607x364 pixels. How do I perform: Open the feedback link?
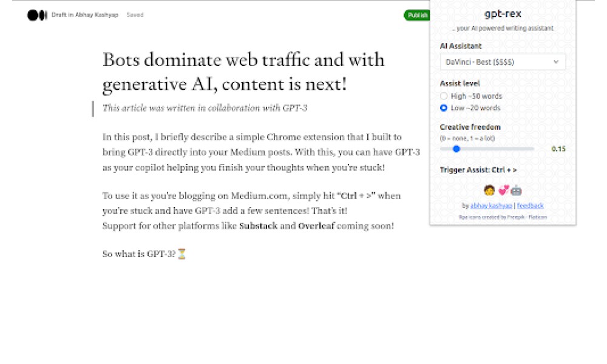[530, 206]
